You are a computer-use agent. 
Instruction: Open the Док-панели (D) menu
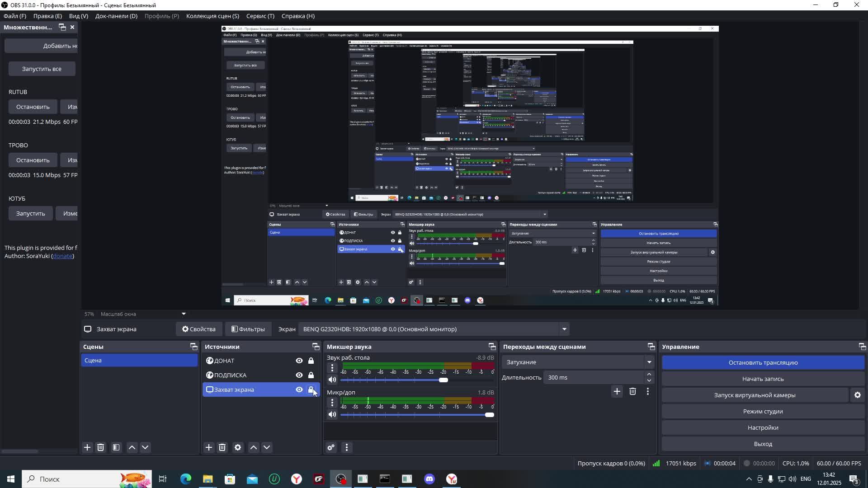(116, 16)
